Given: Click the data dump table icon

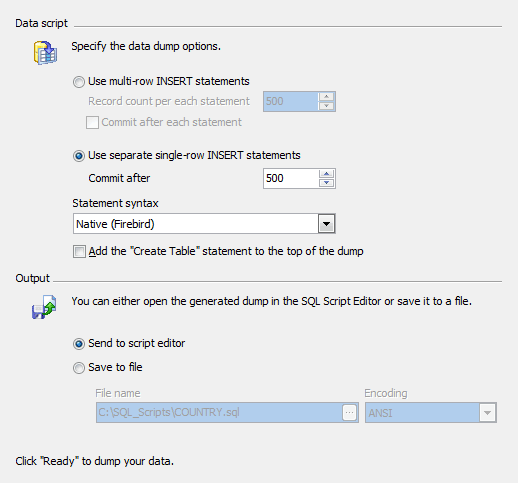Looking at the screenshot, I should click(x=45, y=53).
